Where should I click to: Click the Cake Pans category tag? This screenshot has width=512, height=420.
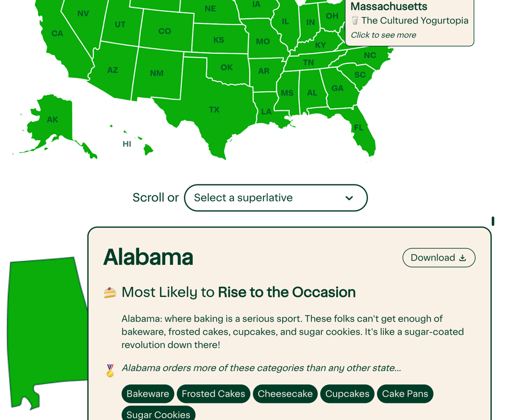(x=405, y=394)
